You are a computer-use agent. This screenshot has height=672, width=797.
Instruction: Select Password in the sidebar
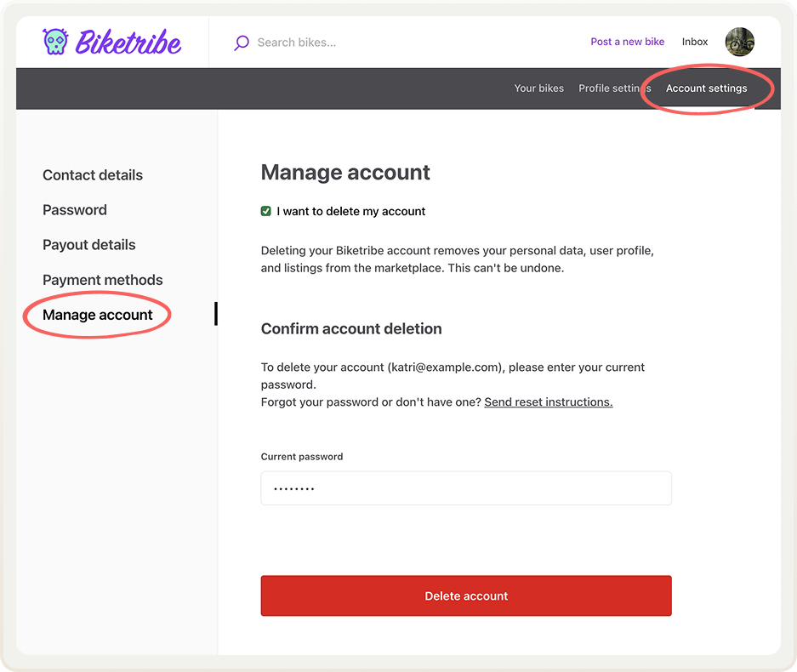pos(74,210)
